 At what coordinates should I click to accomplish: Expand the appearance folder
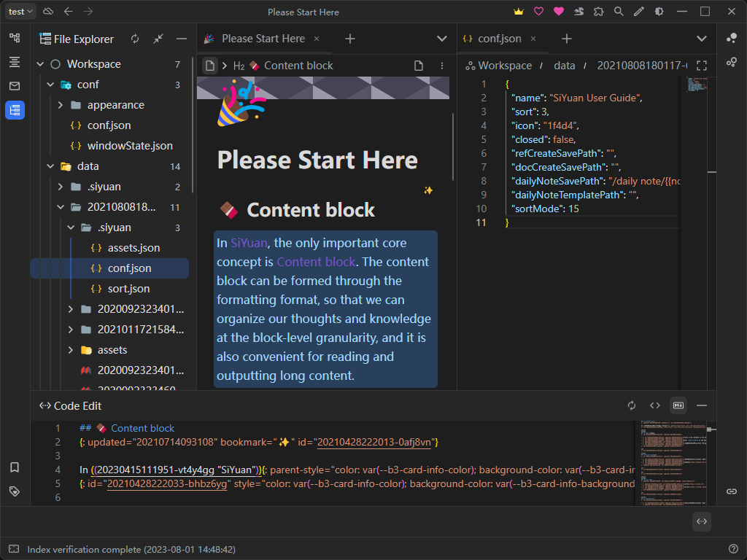click(60, 104)
